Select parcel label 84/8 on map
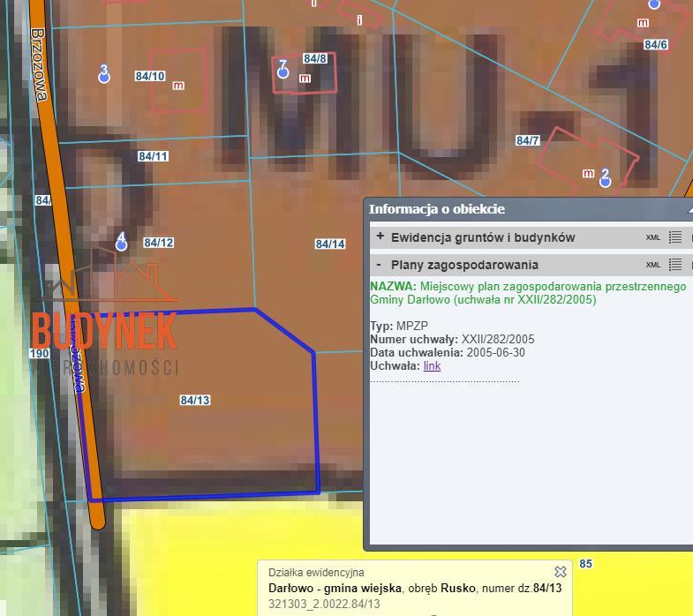 pos(315,59)
